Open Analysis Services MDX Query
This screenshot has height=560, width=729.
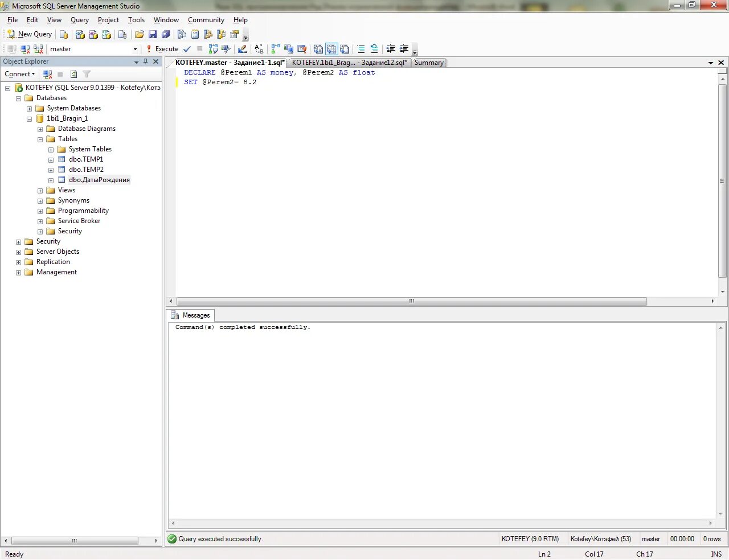[80, 35]
